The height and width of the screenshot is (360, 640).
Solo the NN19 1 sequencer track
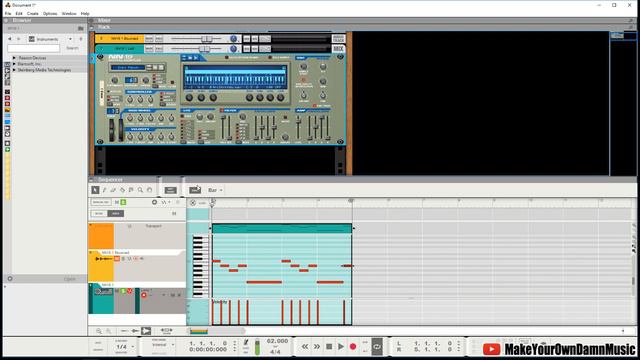123,291
